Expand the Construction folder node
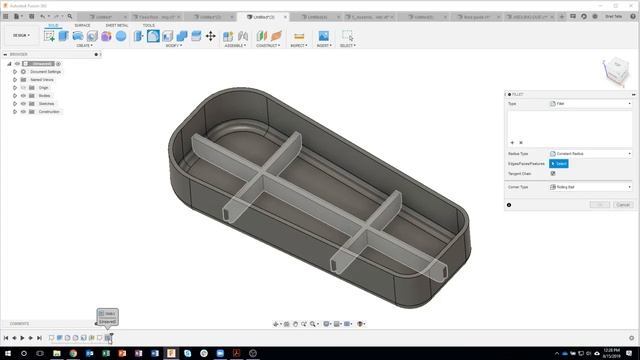The height and width of the screenshot is (360, 640). [x=15, y=111]
